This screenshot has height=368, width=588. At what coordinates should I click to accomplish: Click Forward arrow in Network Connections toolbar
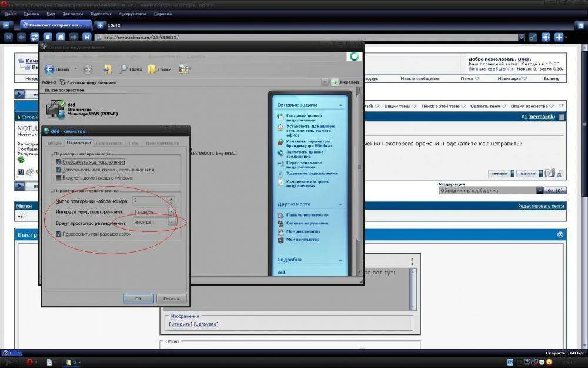(88, 69)
